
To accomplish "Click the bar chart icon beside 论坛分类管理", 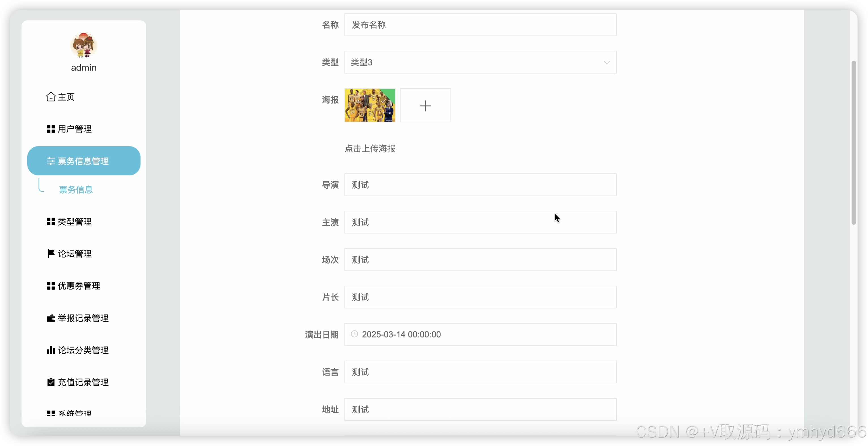I will tap(51, 350).
